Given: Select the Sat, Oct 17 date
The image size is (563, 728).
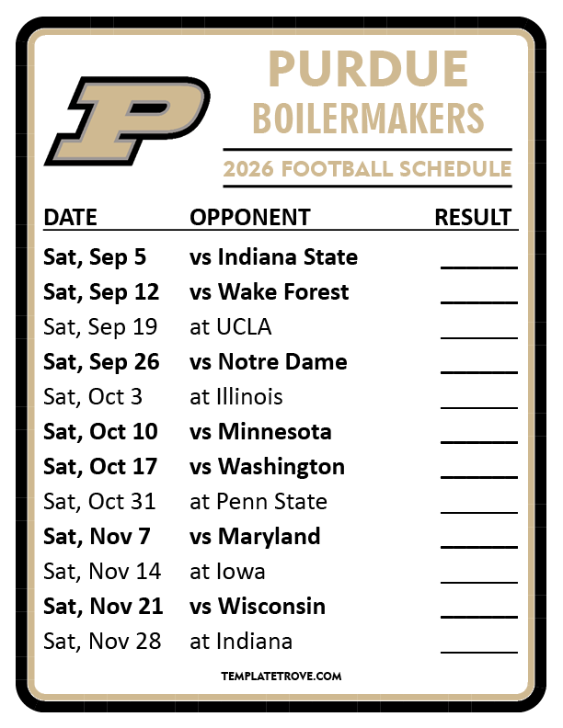Looking at the screenshot, I should [x=100, y=466].
